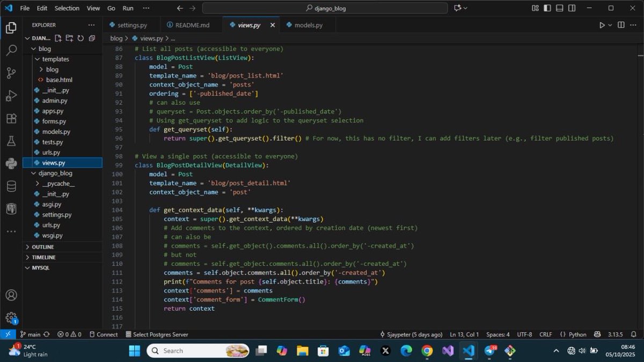This screenshot has width=644, height=362.
Task: Click errors and warnings count in status bar
Action: click(x=69, y=334)
